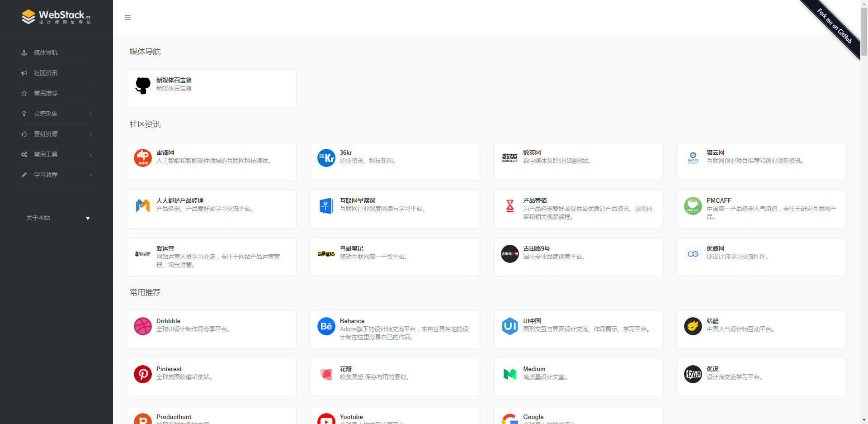This screenshot has width=868, height=424.
Task: Open the 新媒体百宝箱 black logo icon
Action: [143, 85]
